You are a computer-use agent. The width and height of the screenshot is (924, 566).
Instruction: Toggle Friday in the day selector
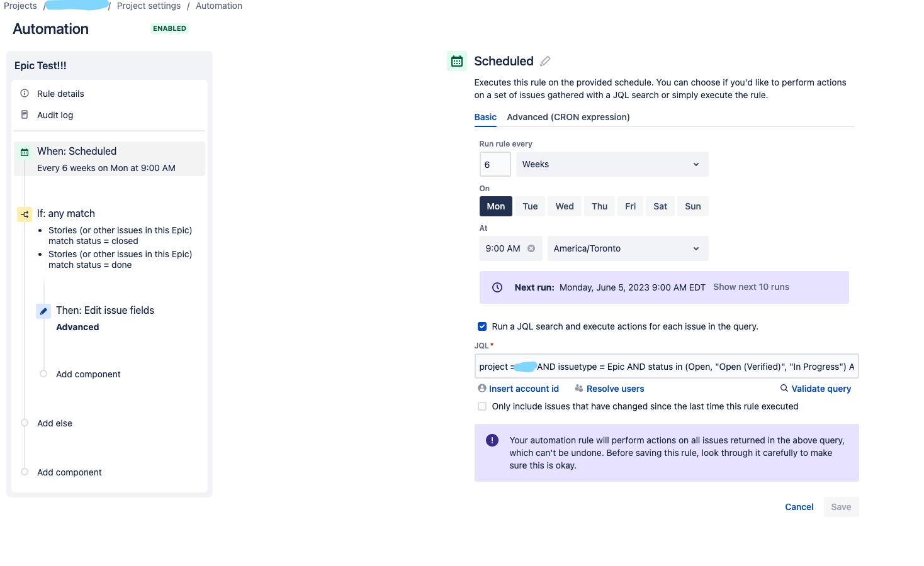(x=630, y=206)
